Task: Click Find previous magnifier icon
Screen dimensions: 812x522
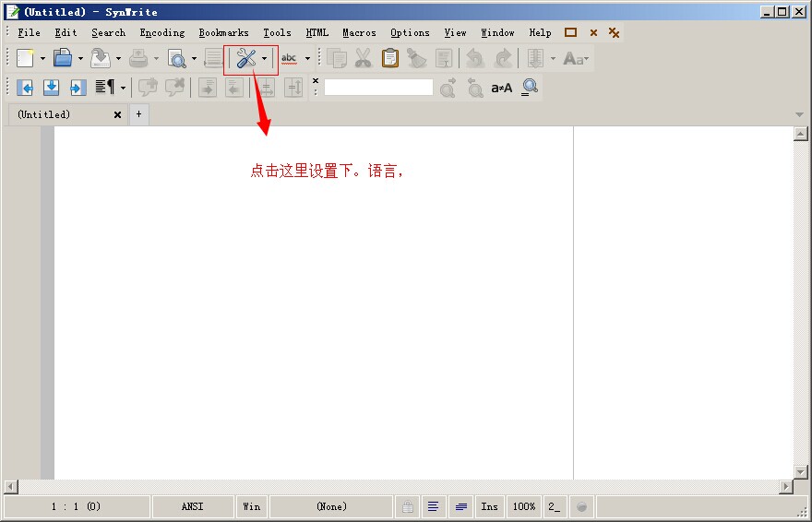Action: click(x=474, y=88)
